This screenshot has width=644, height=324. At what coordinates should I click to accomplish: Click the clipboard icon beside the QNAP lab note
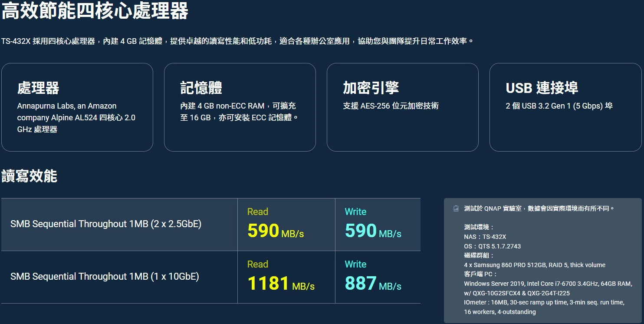click(x=456, y=208)
